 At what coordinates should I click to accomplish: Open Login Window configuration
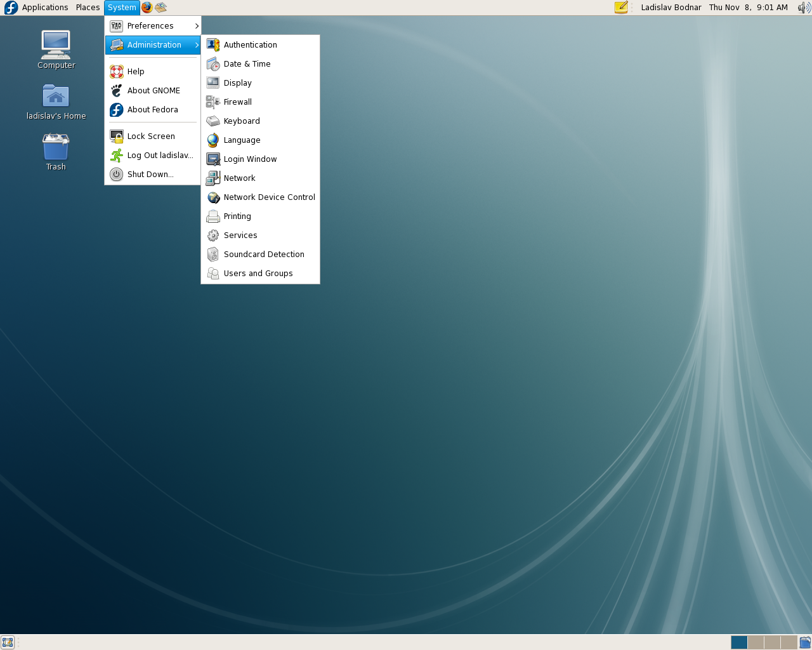tap(260, 159)
